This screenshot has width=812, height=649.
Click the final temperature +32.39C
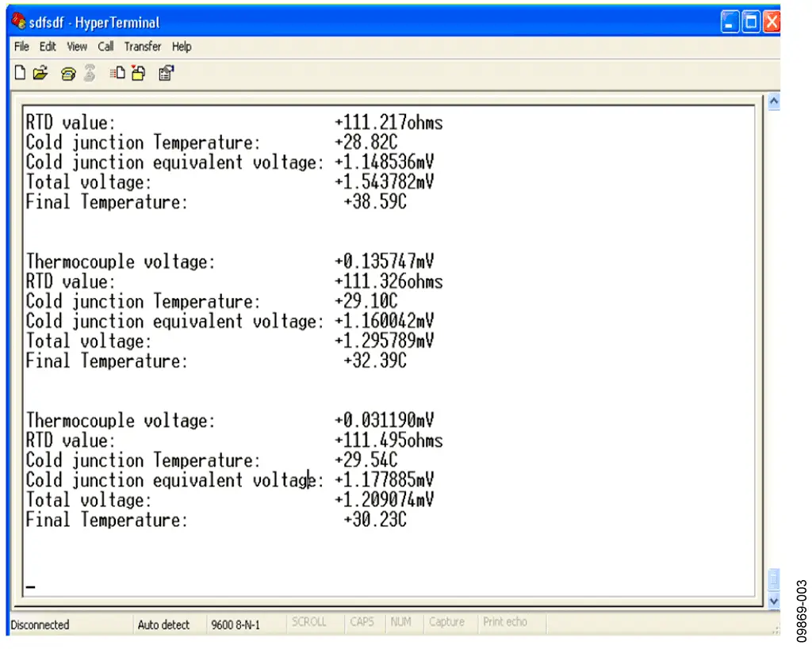375,361
